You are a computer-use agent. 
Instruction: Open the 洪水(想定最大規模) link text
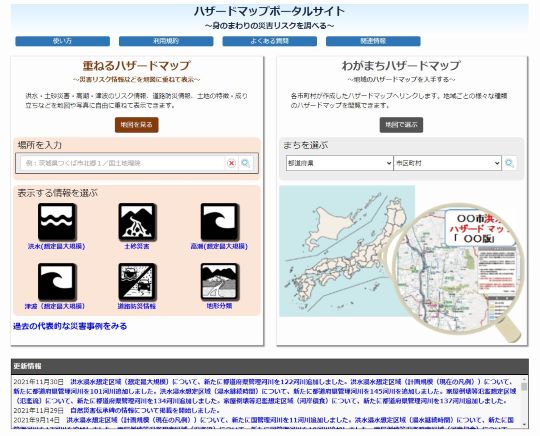(56, 246)
